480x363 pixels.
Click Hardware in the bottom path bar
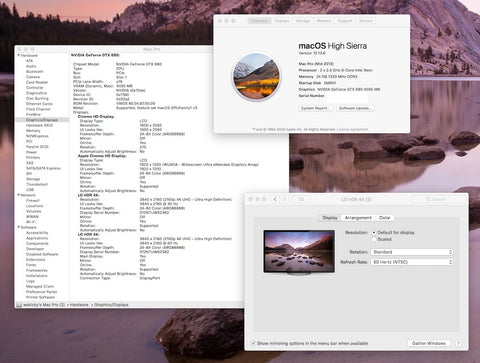pyautogui.click(x=79, y=305)
